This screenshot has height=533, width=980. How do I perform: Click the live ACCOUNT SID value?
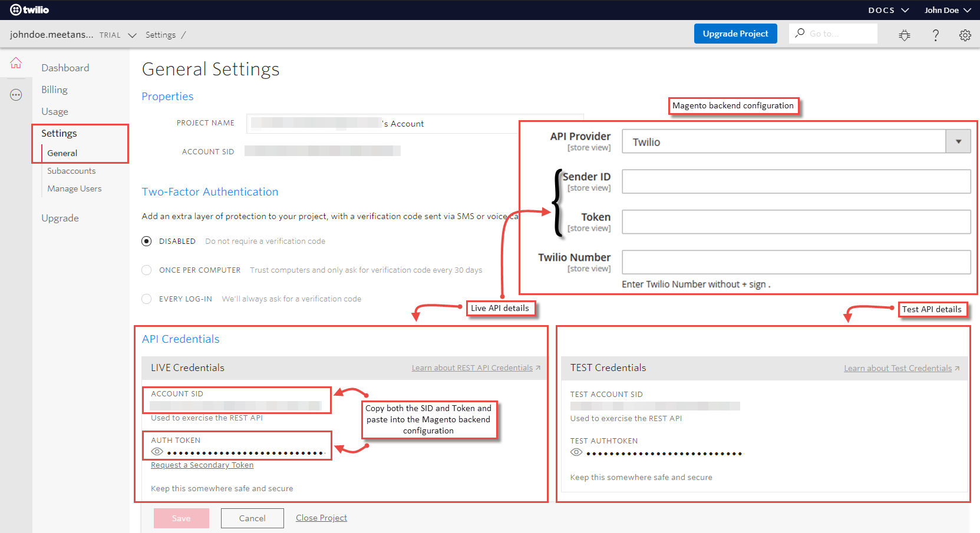tap(236, 405)
